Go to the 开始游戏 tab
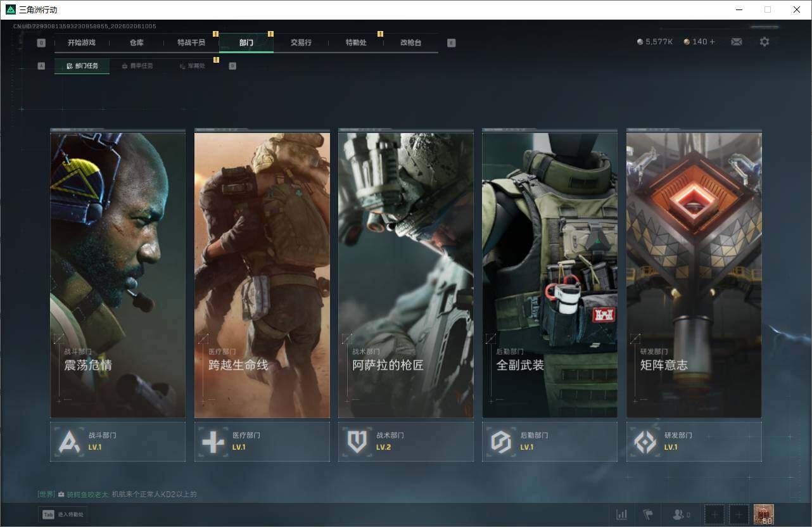Viewport: 812px width, 527px height. (x=82, y=42)
